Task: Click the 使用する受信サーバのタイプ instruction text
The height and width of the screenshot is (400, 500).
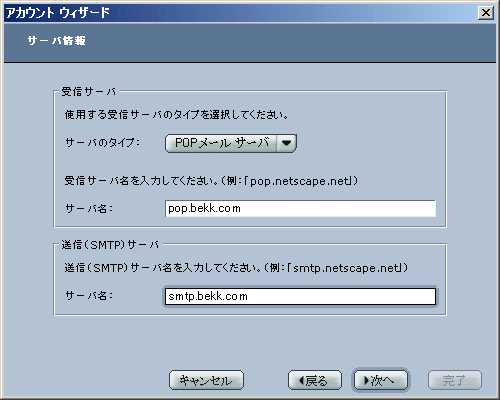Action: pyautogui.click(x=176, y=115)
